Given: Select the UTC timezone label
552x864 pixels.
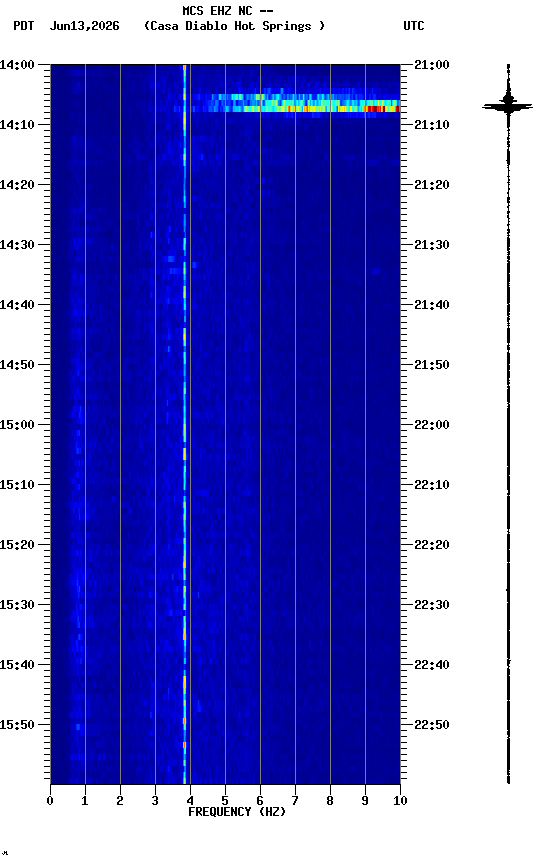Looking at the screenshot, I should [414, 26].
